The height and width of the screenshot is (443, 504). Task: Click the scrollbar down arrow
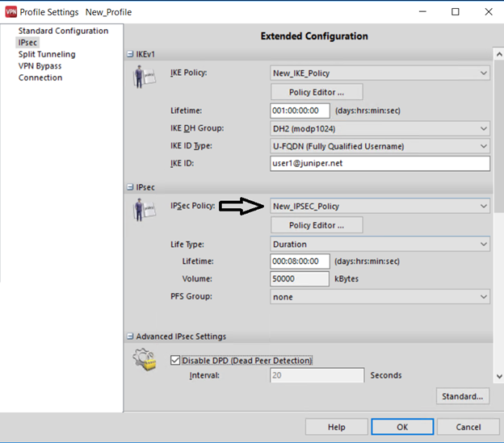499,377
